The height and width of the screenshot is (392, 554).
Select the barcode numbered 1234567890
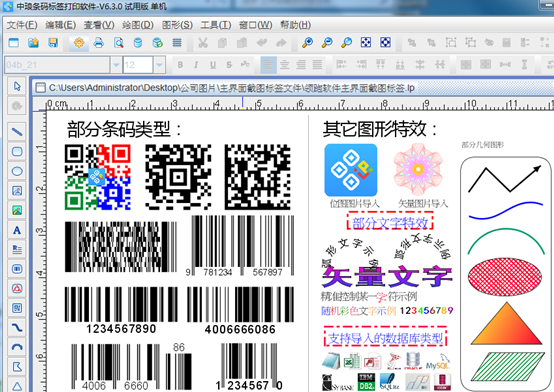(121, 310)
